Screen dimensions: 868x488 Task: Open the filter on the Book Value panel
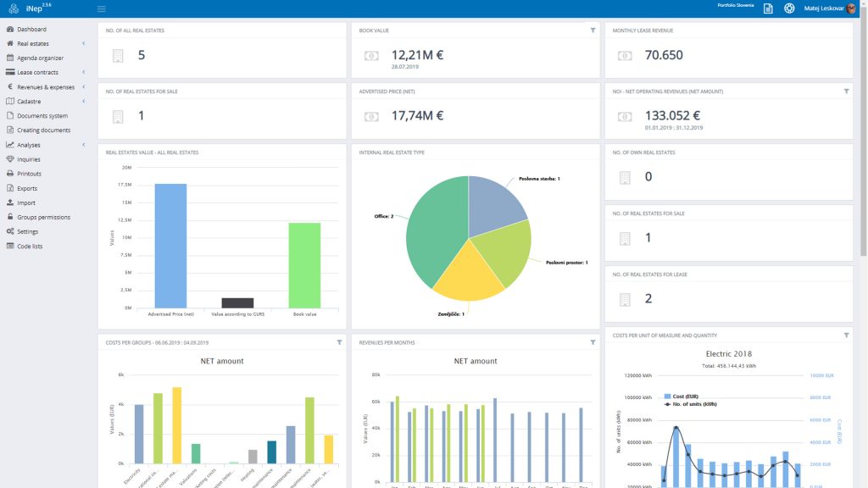tap(592, 30)
